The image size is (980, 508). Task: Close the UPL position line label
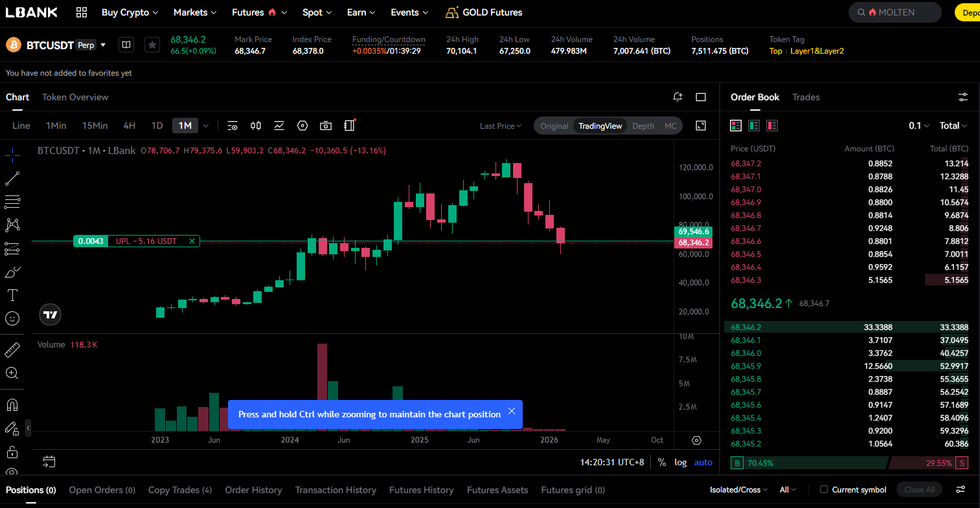click(x=192, y=241)
